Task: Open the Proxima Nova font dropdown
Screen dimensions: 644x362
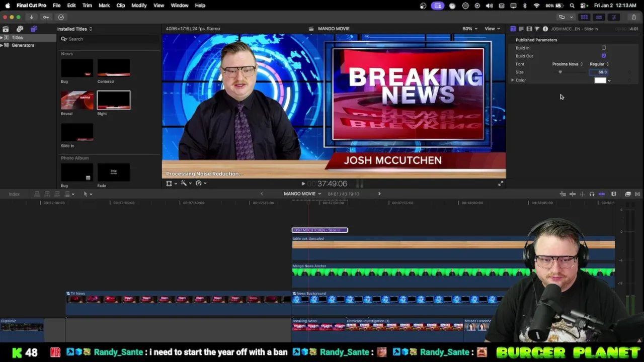Action: click(x=568, y=64)
